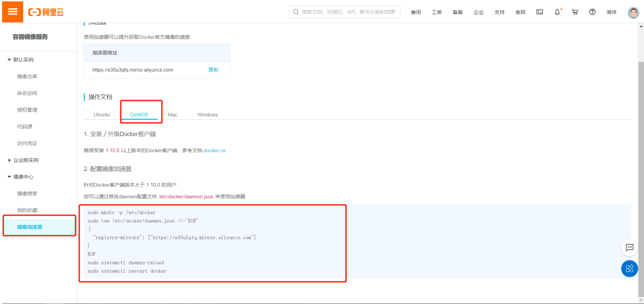Click the registry-mirrors code line
The height and width of the screenshot is (304, 644).
coord(174,238)
